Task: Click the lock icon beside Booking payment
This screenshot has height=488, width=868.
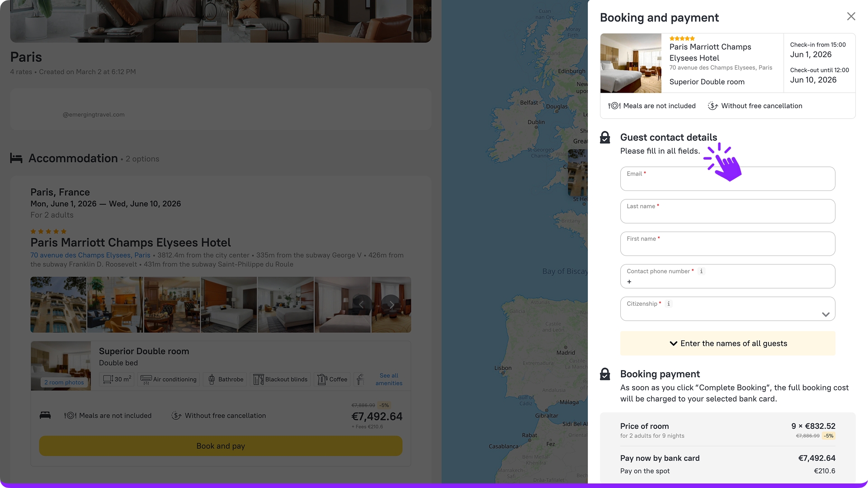Action: [605, 374]
